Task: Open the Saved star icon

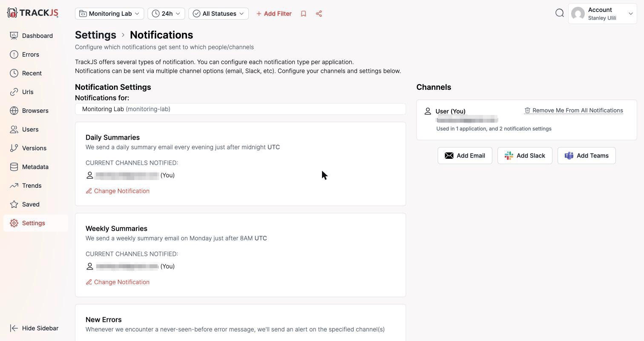Action: [14, 204]
